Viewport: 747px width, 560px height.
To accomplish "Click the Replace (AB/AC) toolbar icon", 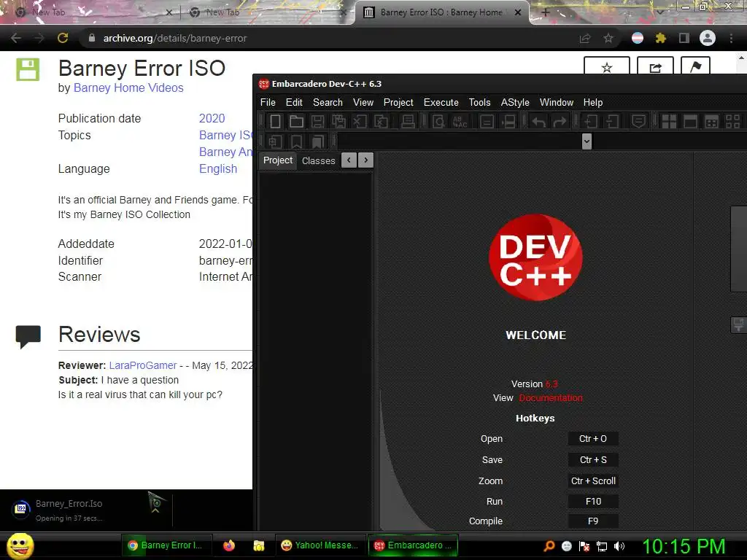I will tap(460, 122).
